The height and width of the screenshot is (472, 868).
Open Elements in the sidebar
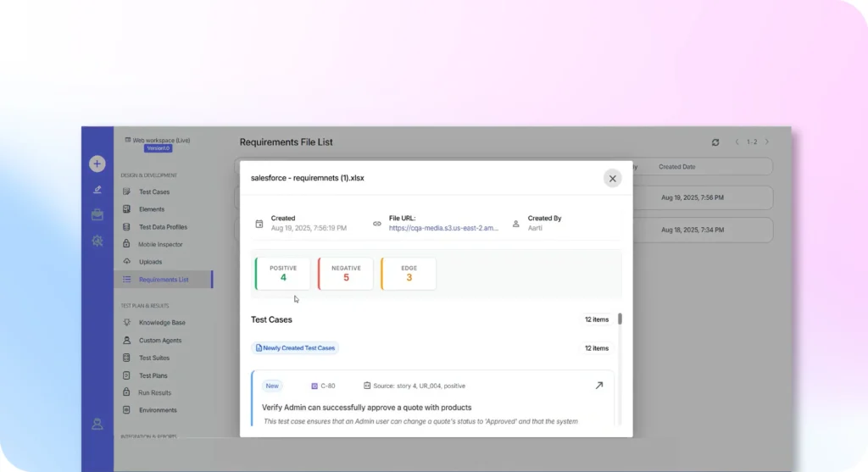tap(152, 209)
